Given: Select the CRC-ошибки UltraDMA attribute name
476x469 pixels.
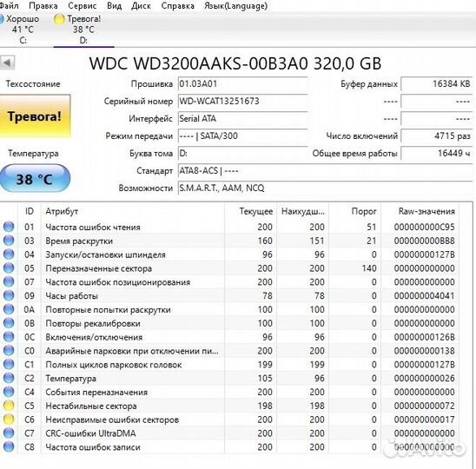Looking at the screenshot, I should click(x=90, y=433).
